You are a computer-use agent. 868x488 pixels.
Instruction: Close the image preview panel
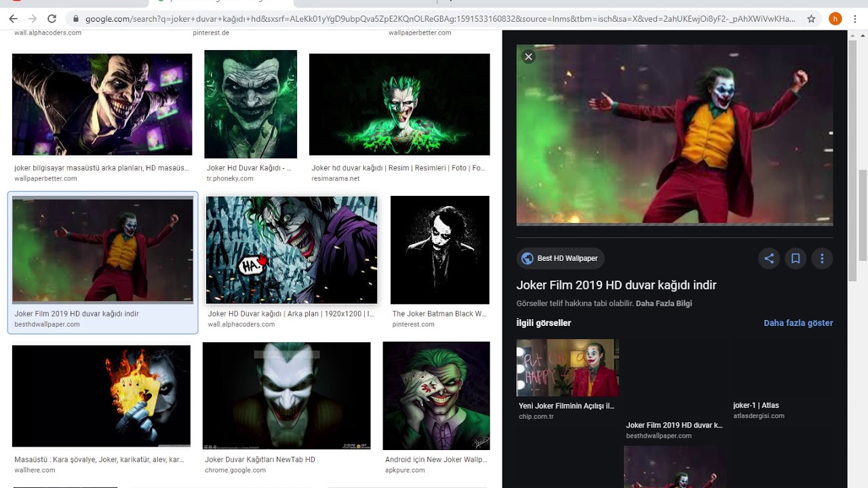[x=528, y=57]
